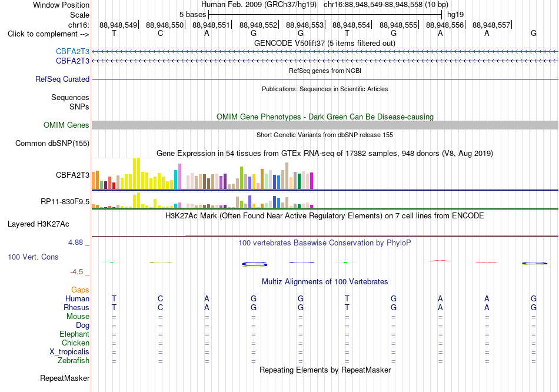Open the RP11-830F9.5 GTEx expression bar chart
This screenshot has width=559, height=392.
click(x=202, y=201)
